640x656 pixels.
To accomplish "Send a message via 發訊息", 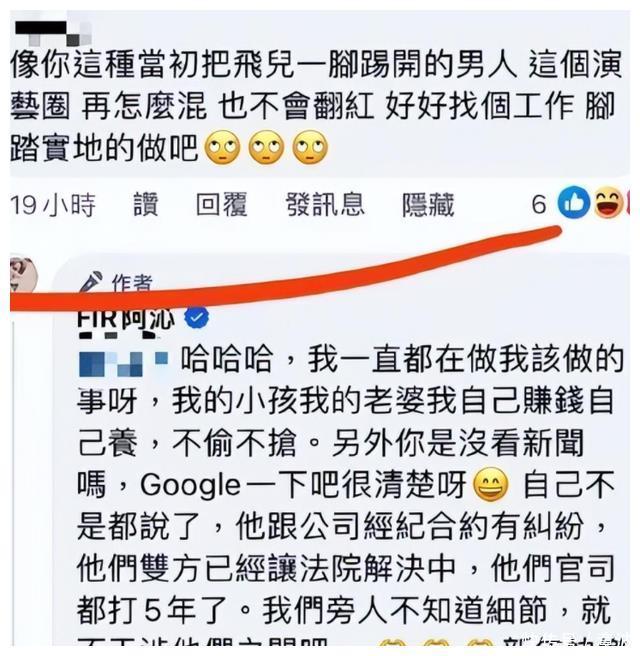I will (x=325, y=204).
